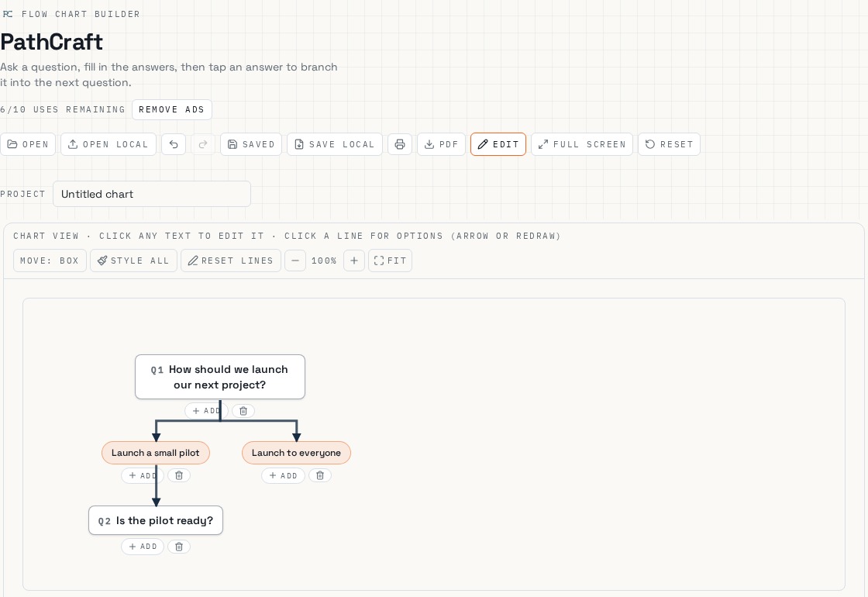Delete the 'Launch a small pilot' answer
This screenshot has height=597, width=868.
[x=179, y=475]
